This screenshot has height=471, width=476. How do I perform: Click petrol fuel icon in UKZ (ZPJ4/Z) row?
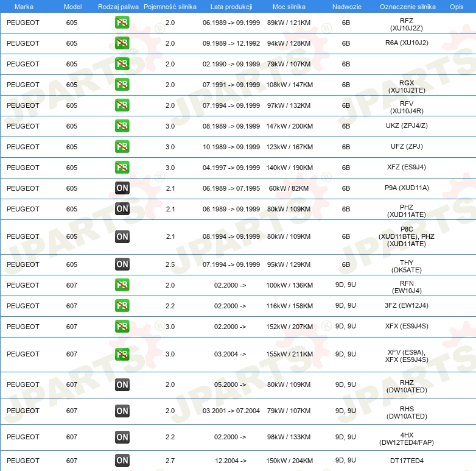122,126
